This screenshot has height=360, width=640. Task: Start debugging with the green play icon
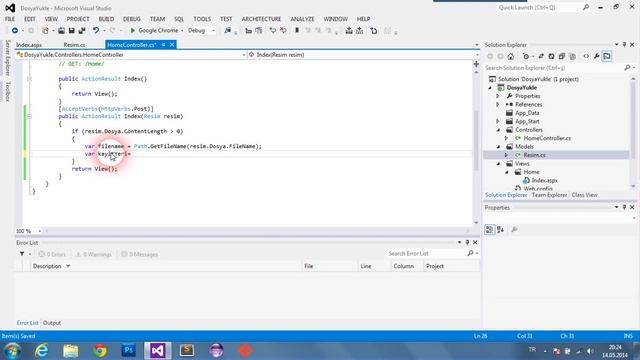tap(132, 31)
